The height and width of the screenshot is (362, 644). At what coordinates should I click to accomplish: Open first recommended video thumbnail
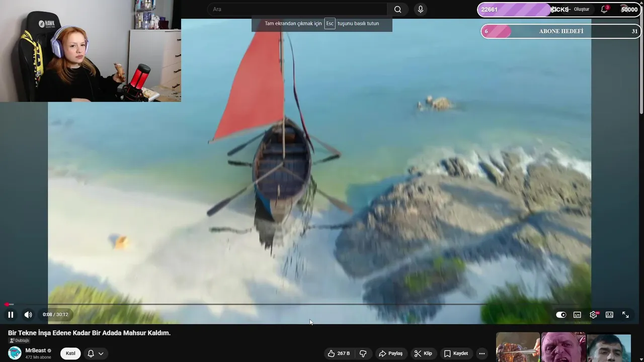[518, 347]
